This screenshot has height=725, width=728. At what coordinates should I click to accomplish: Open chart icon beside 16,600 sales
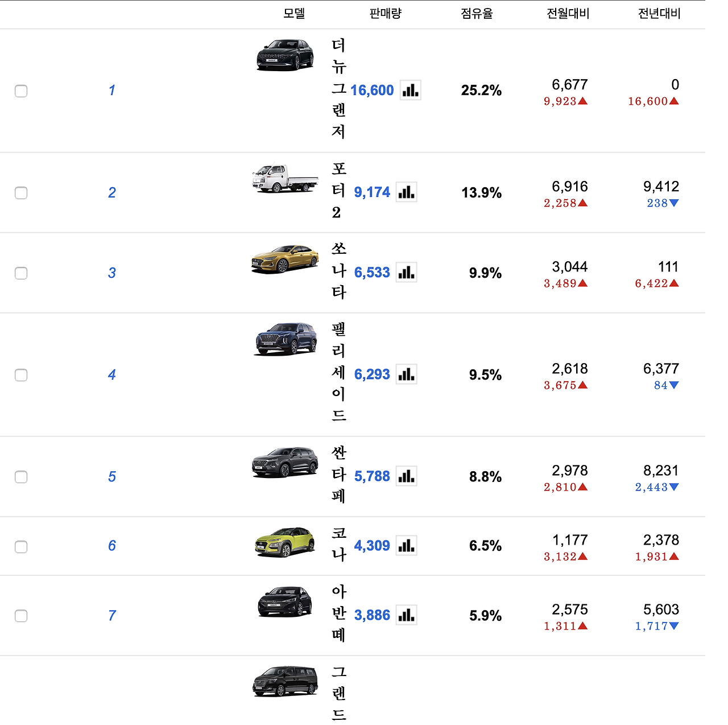tap(410, 90)
